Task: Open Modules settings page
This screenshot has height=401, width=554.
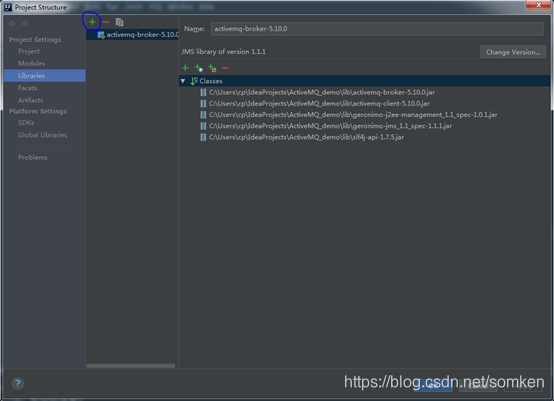Action: click(31, 64)
